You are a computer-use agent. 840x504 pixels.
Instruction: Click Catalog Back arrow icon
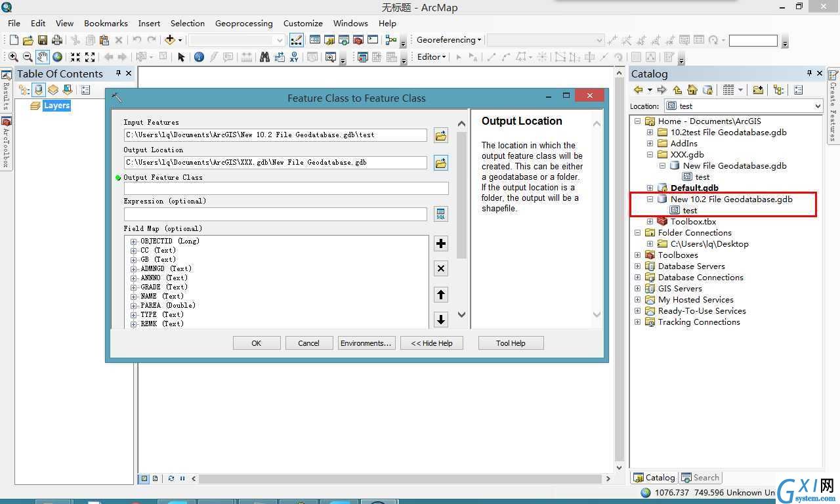point(639,90)
